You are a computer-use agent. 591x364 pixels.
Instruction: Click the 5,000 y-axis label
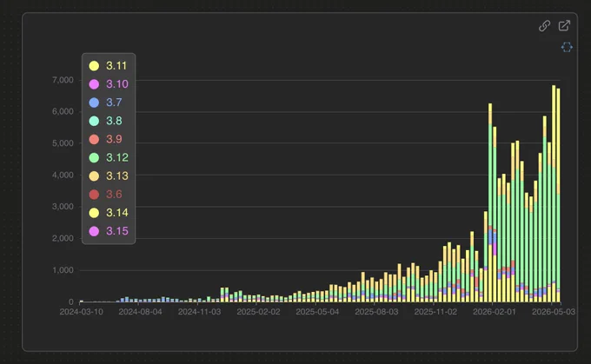[x=63, y=143]
